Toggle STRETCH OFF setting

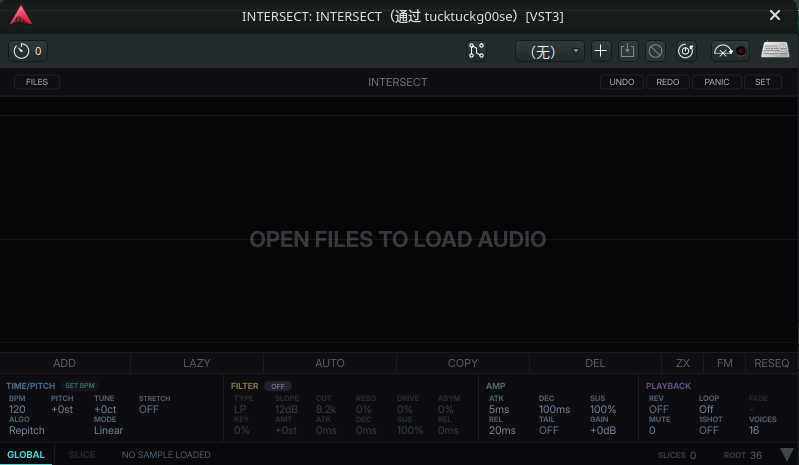149,409
